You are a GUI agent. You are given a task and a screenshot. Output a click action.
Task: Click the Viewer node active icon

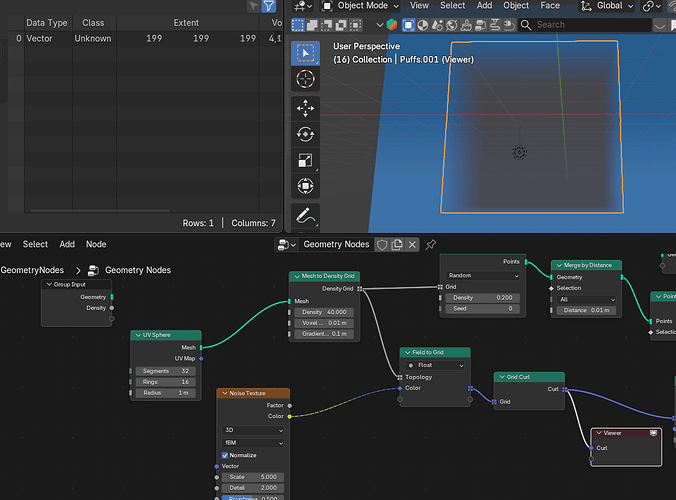point(653,433)
